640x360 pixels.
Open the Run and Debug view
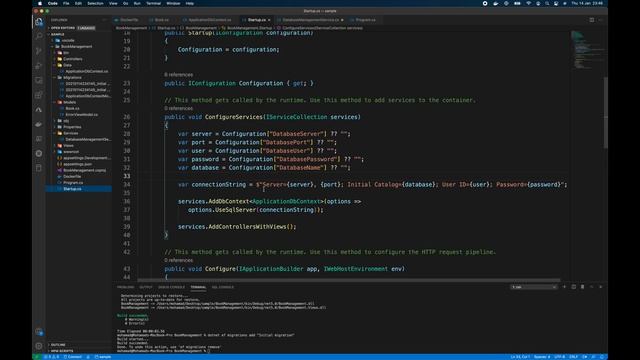click(x=39, y=66)
